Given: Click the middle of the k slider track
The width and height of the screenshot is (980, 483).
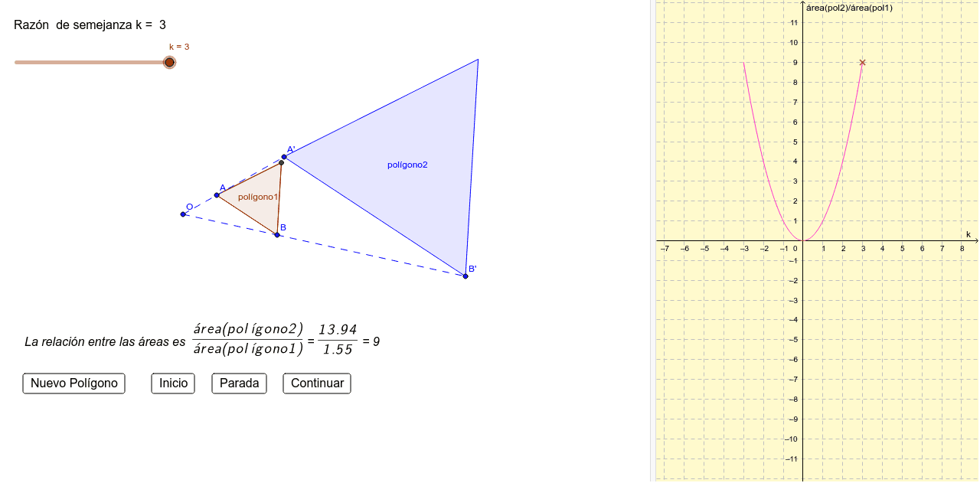Looking at the screenshot, I should click(x=92, y=62).
